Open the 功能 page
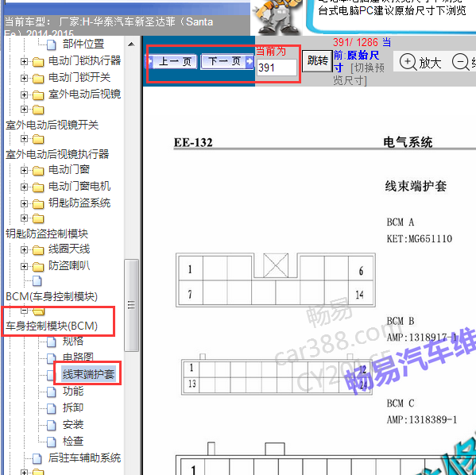This screenshot has width=476, height=475. tap(73, 391)
